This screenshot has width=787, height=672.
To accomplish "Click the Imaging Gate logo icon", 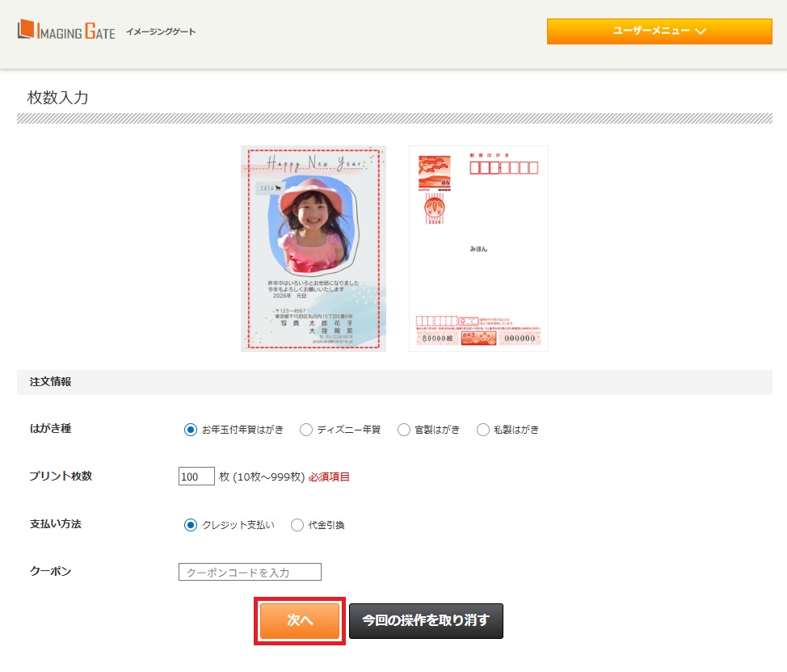I will [27, 31].
